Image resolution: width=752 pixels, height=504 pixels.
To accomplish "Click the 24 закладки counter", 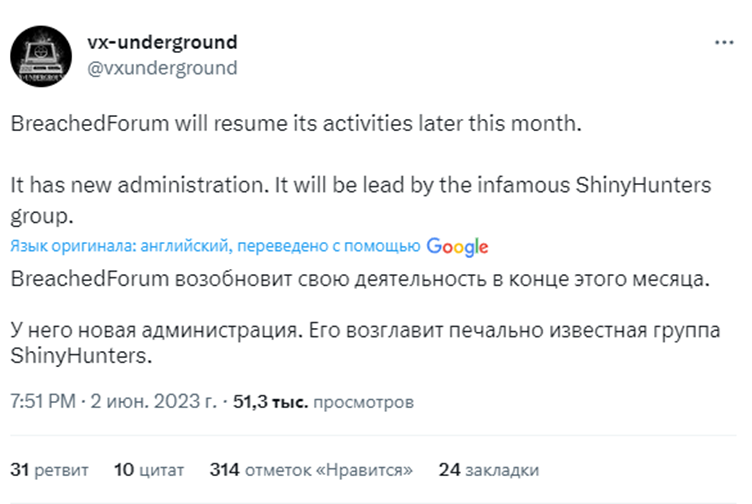I will tap(488, 469).
